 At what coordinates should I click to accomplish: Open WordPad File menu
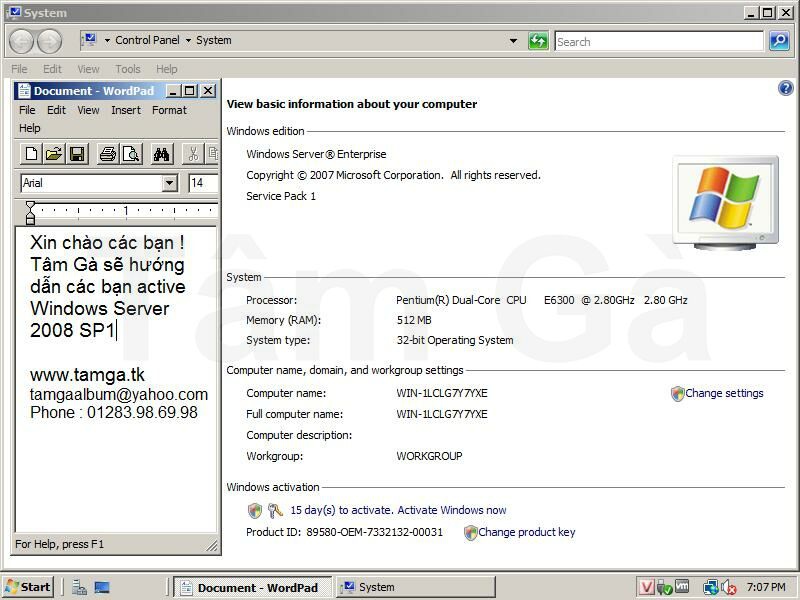(27, 110)
